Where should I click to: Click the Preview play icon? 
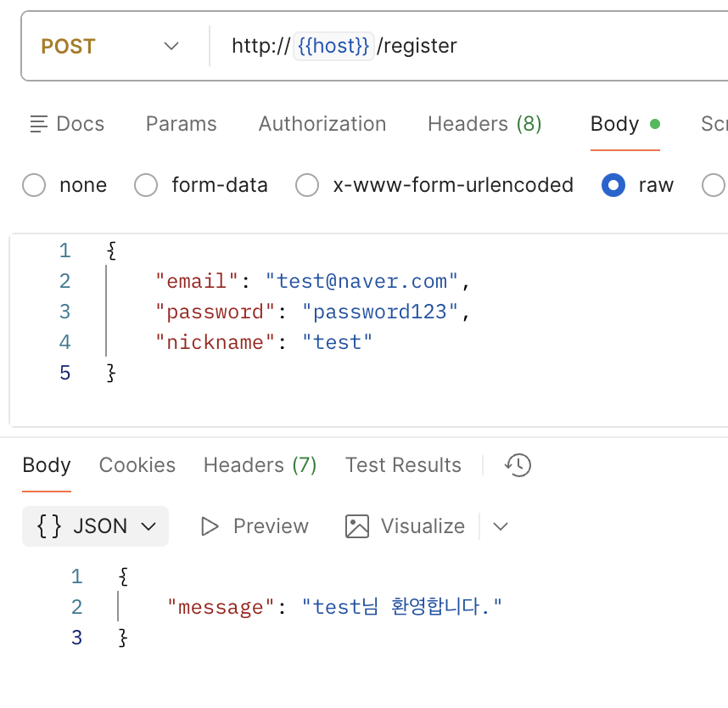[x=210, y=526]
